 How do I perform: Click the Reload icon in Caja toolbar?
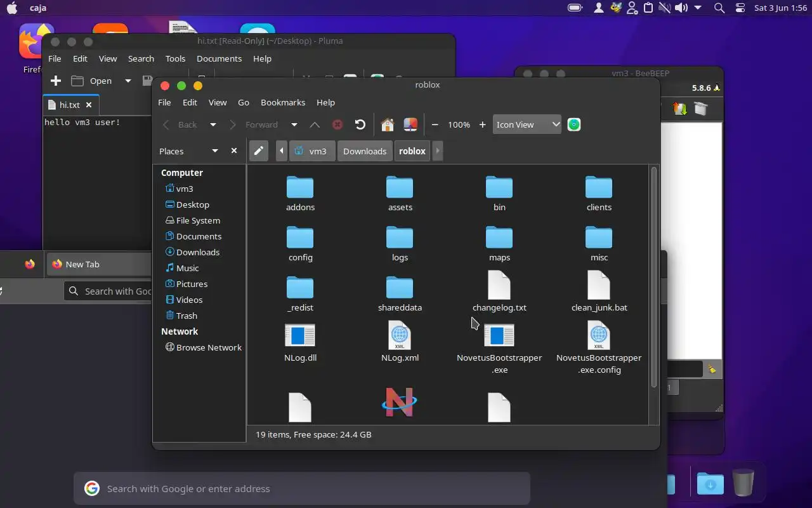tap(360, 124)
